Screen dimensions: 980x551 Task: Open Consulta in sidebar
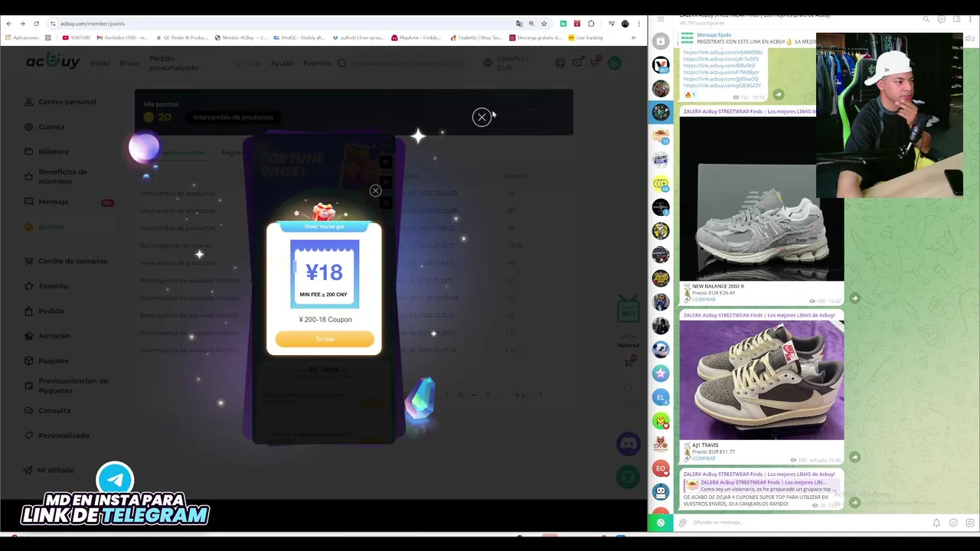tap(47, 411)
